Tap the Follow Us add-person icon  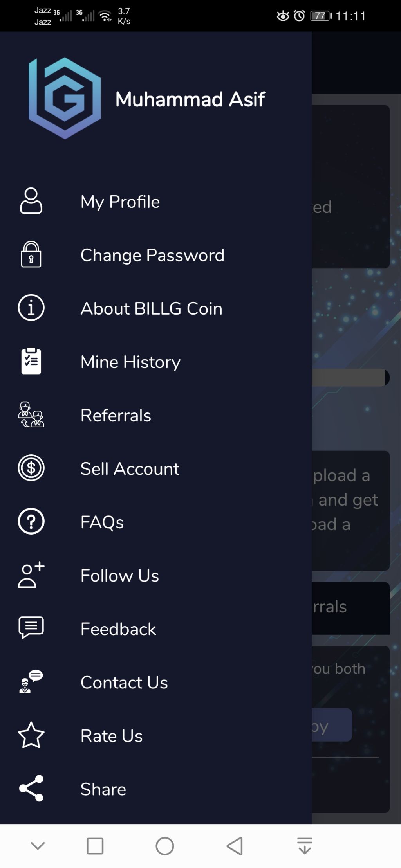31,575
